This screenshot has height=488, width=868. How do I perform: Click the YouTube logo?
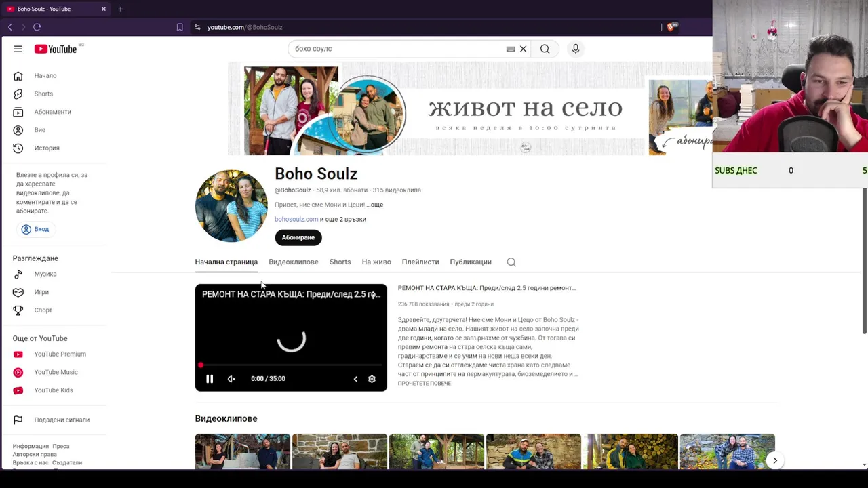coord(56,49)
